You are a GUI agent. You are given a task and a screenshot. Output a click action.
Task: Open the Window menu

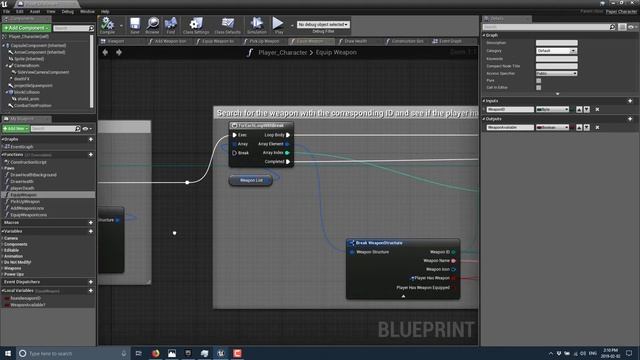(x=87, y=11)
